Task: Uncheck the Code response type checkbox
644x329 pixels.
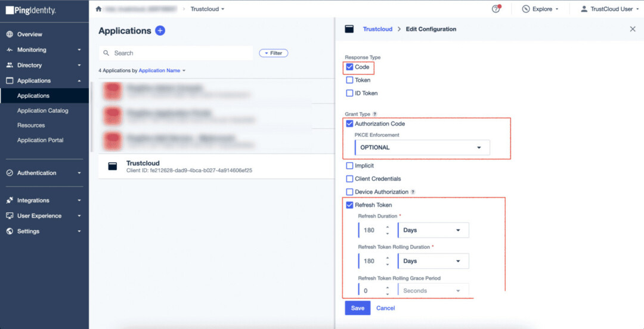Action: (349, 67)
